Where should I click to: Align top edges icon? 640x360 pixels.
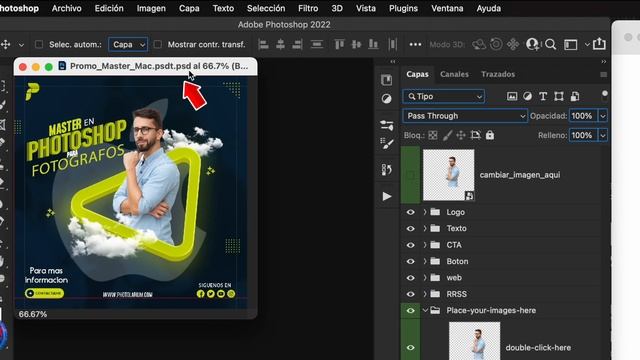339,44
